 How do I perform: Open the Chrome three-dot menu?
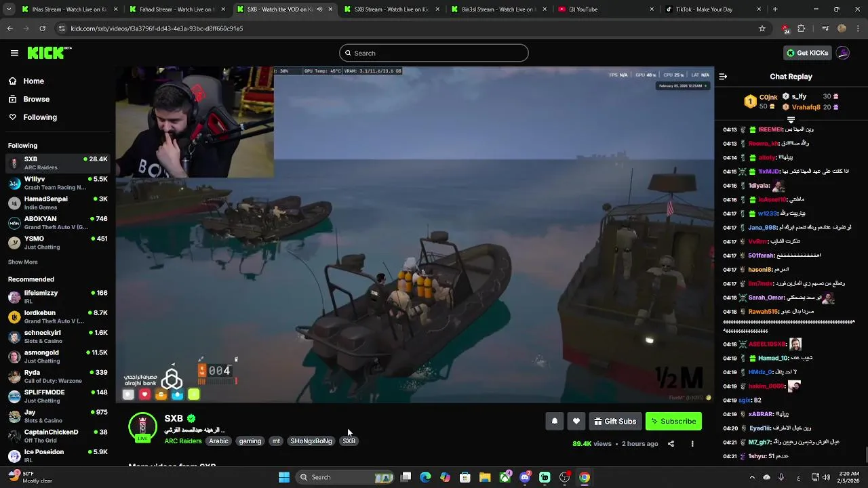coord(858,28)
